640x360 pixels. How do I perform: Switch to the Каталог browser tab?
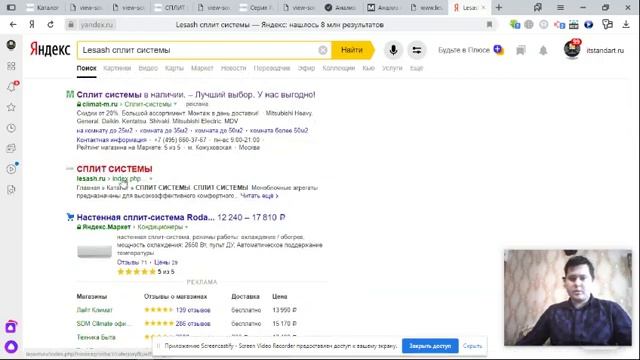point(43,7)
